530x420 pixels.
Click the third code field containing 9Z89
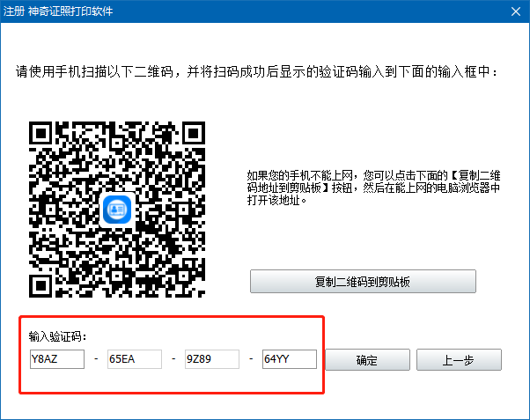211,359
